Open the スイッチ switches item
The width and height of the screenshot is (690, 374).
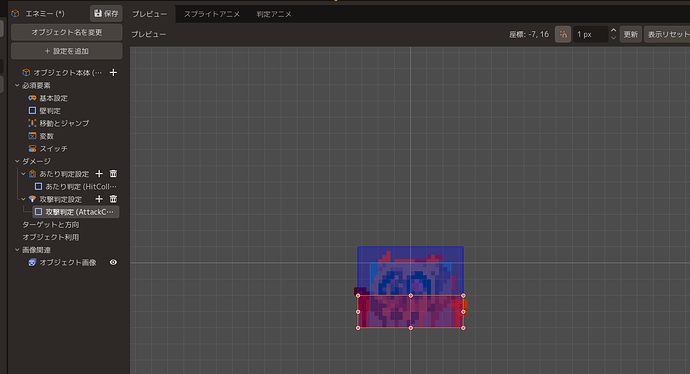pos(53,149)
